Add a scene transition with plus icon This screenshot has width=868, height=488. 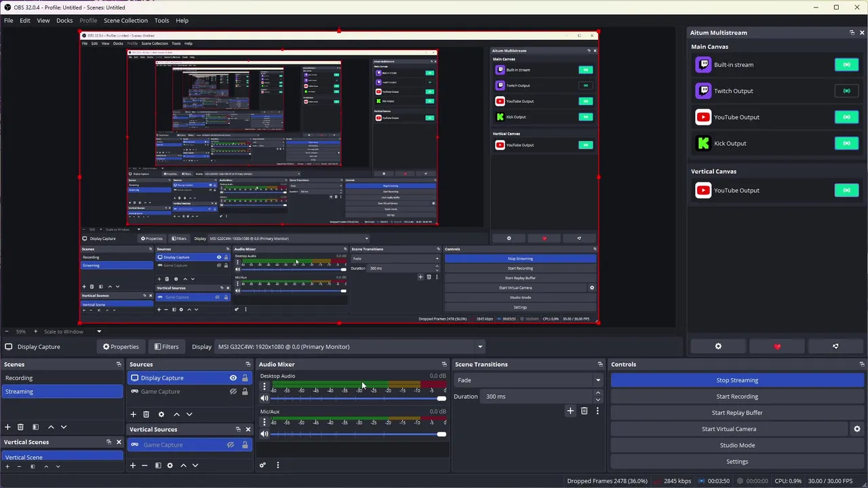[x=570, y=411]
